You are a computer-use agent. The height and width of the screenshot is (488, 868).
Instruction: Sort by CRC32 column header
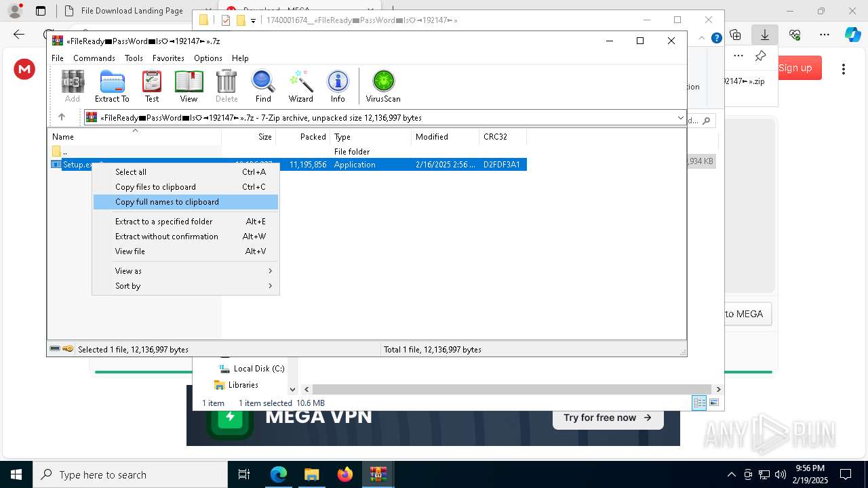(502, 137)
